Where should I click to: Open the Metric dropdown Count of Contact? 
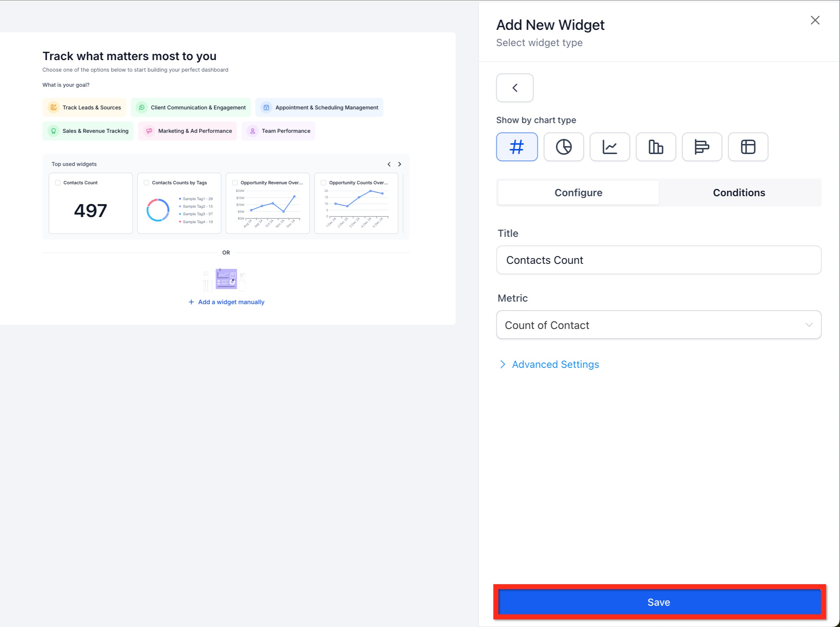tap(658, 325)
